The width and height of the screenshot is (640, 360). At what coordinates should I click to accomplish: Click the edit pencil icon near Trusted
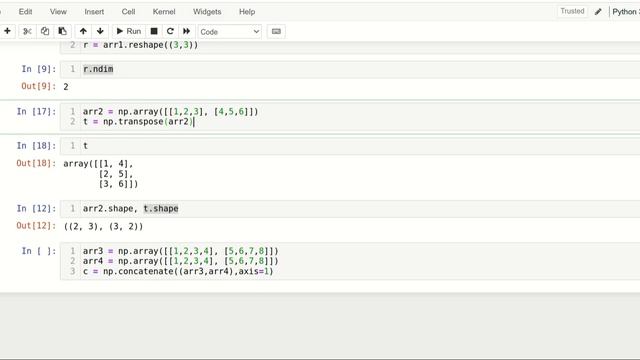point(598,11)
